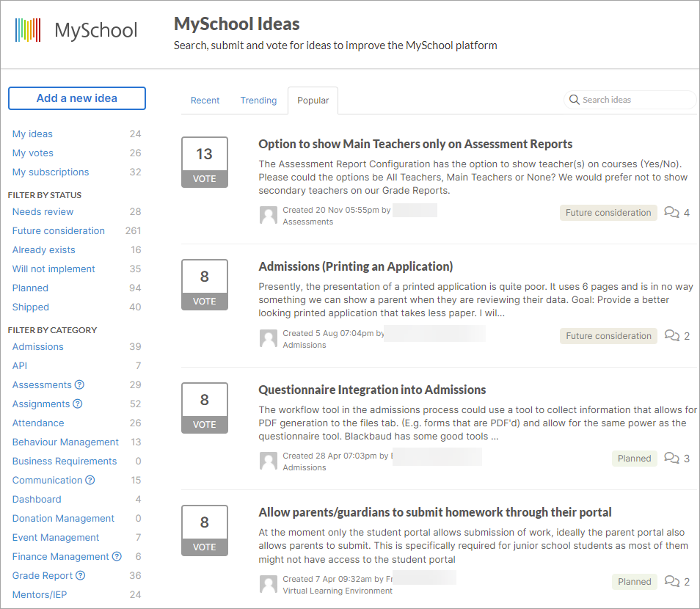Screen dimensions: 700x609
Task: Click Assessments label under Main Teachers idea
Action: click(x=307, y=222)
